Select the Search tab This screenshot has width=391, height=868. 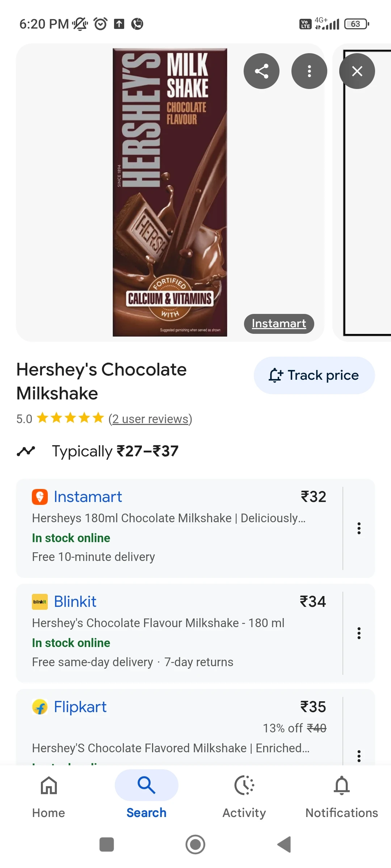[146, 795]
